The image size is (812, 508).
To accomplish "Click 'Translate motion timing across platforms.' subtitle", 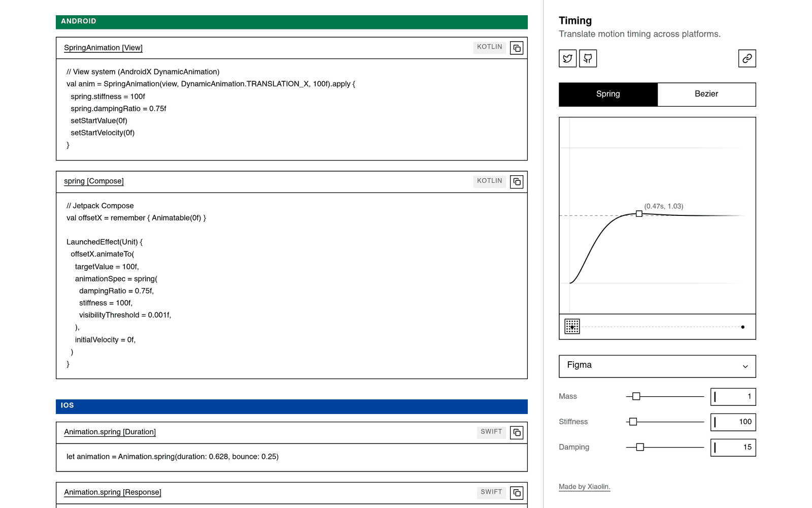I will tap(639, 34).
